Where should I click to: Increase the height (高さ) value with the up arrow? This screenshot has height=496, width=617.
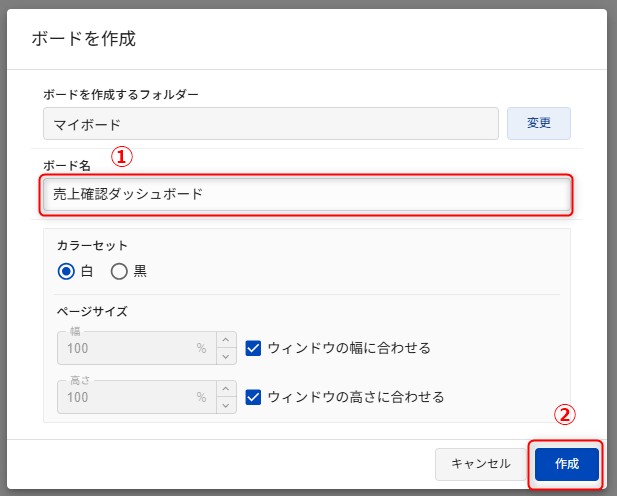pyautogui.click(x=226, y=389)
